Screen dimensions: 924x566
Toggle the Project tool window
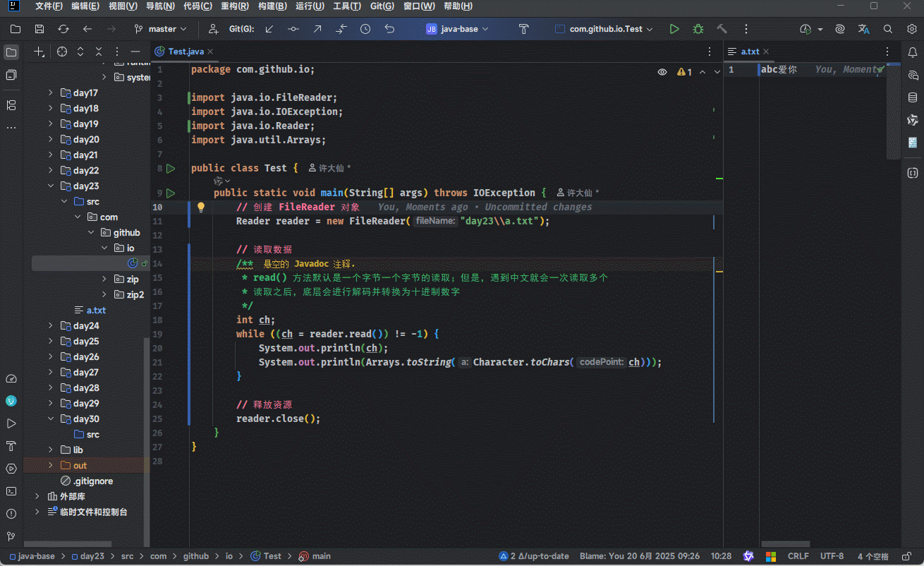(x=11, y=52)
